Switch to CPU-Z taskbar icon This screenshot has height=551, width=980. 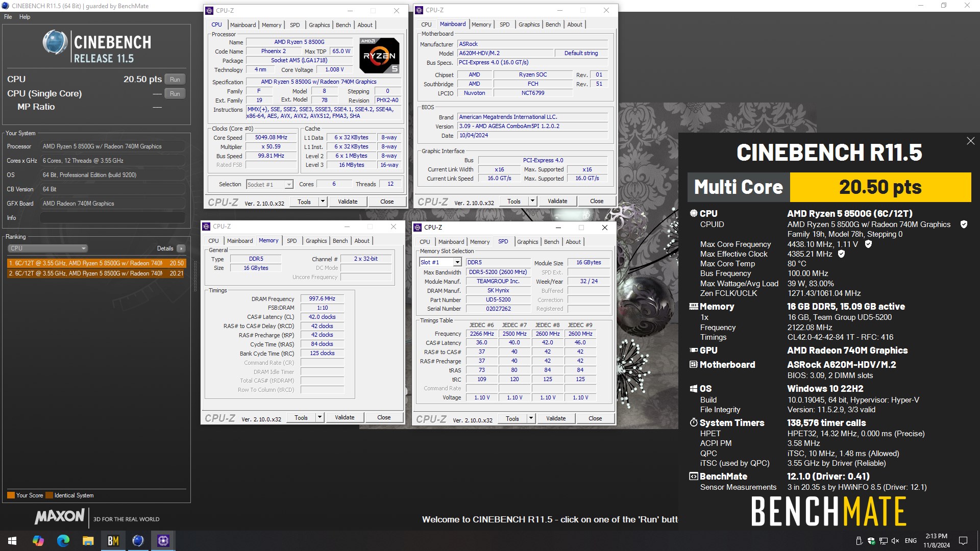[x=163, y=540]
